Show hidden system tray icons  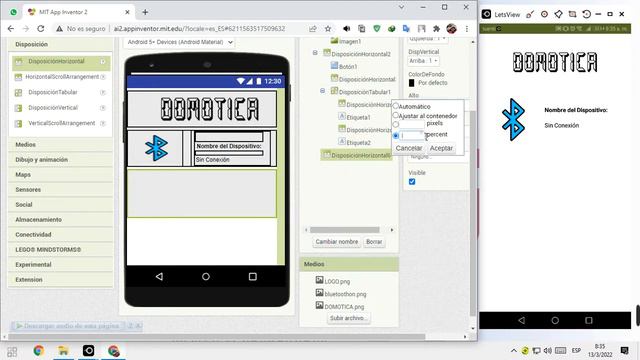pyautogui.click(x=513, y=351)
